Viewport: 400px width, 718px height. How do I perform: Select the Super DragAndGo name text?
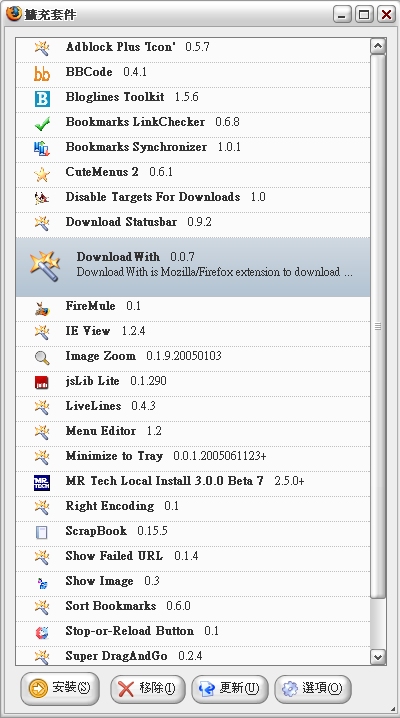116,656
